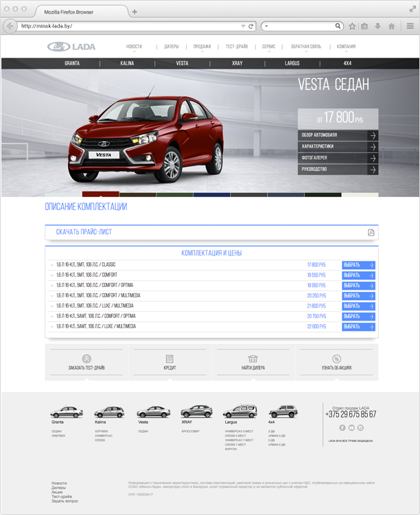Open the Акции footer link
Viewport: 420px width, 515px height.
57,492
